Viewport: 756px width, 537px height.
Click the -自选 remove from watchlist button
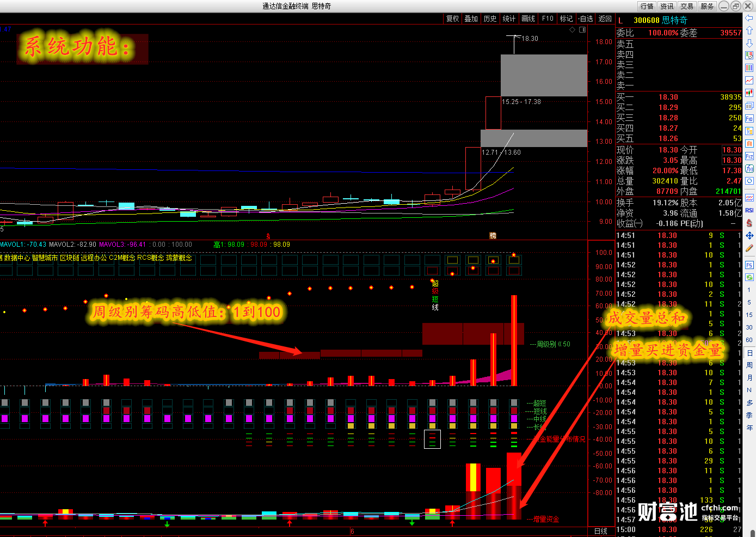(x=586, y=19)
